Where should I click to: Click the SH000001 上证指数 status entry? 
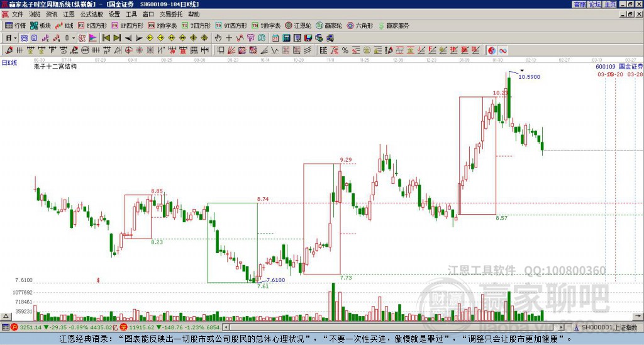point(608,327)
